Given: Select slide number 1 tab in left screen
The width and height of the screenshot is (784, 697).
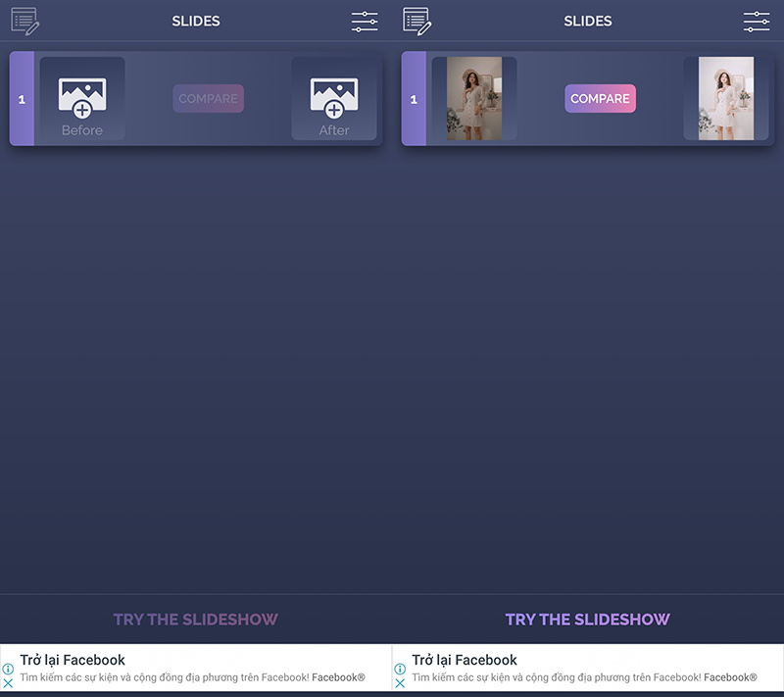Looking at the screenshot, I should [x=22, y=98].
